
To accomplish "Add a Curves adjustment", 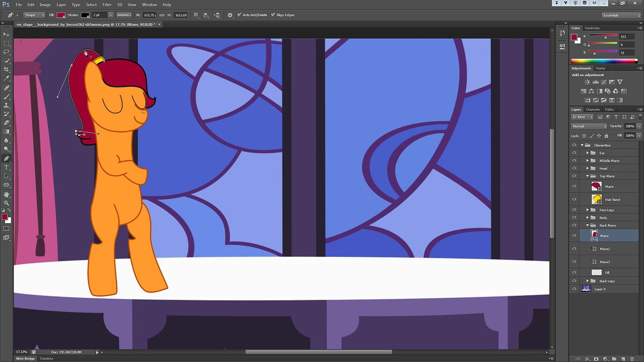I will [x=604, y=82].
